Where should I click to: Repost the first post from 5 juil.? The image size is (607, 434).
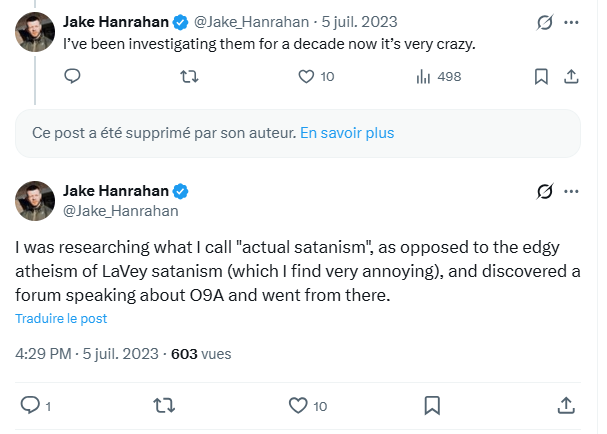pos(187,76)
